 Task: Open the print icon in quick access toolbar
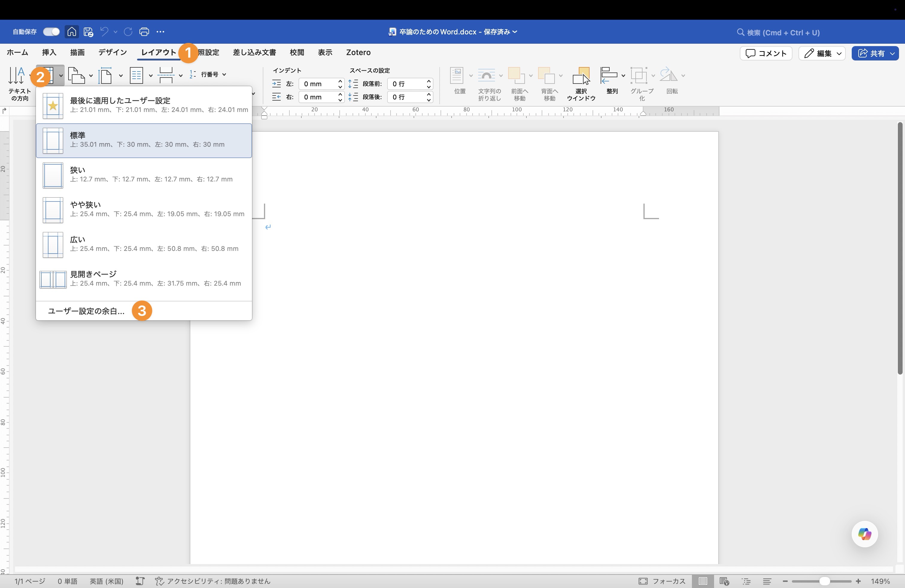click(144, 32)
